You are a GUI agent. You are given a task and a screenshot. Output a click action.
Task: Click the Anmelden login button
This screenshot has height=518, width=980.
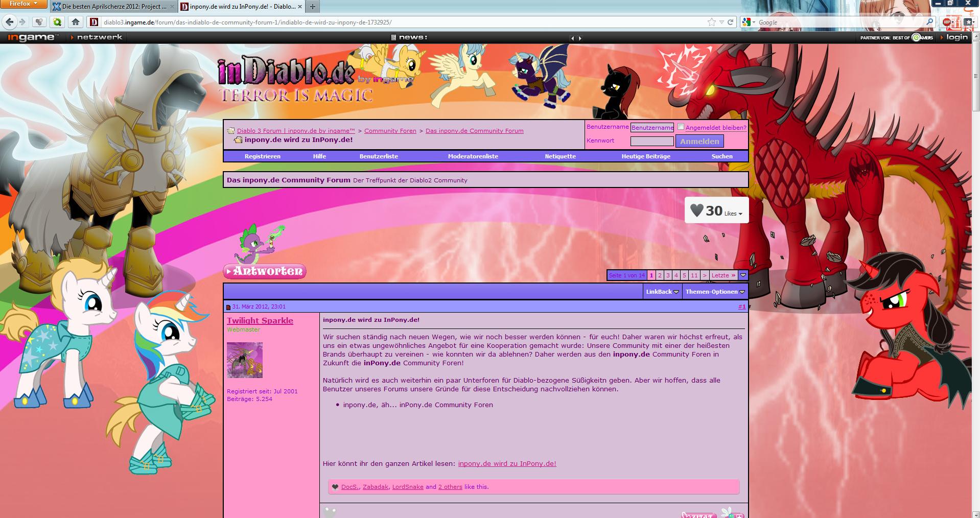[x=699, y=142]
